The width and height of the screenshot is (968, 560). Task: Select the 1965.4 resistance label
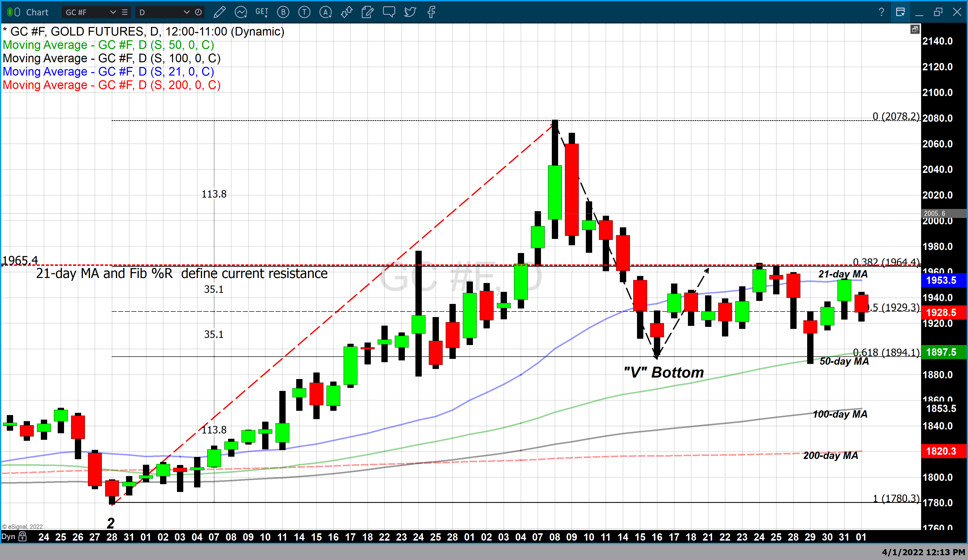[20, 260]
